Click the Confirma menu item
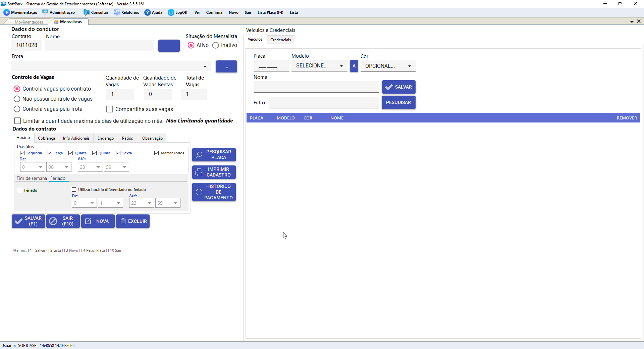644x349 pixels. [214, 12]
